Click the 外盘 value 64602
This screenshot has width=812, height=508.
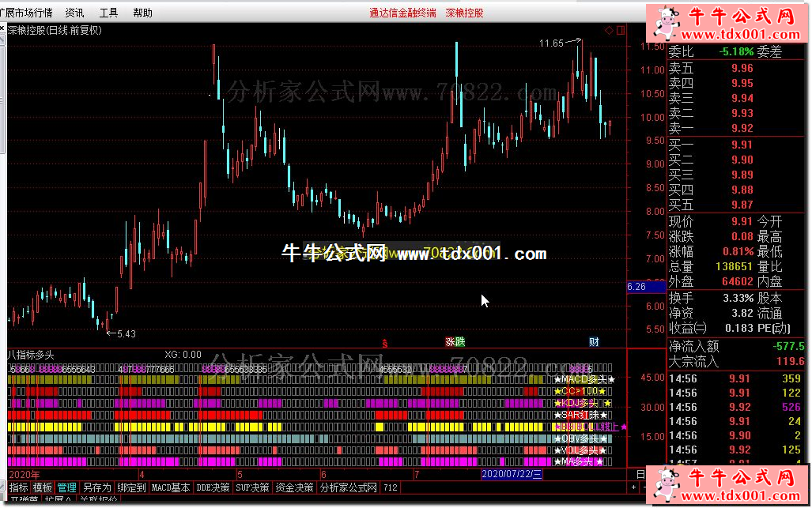pos(738,282)
